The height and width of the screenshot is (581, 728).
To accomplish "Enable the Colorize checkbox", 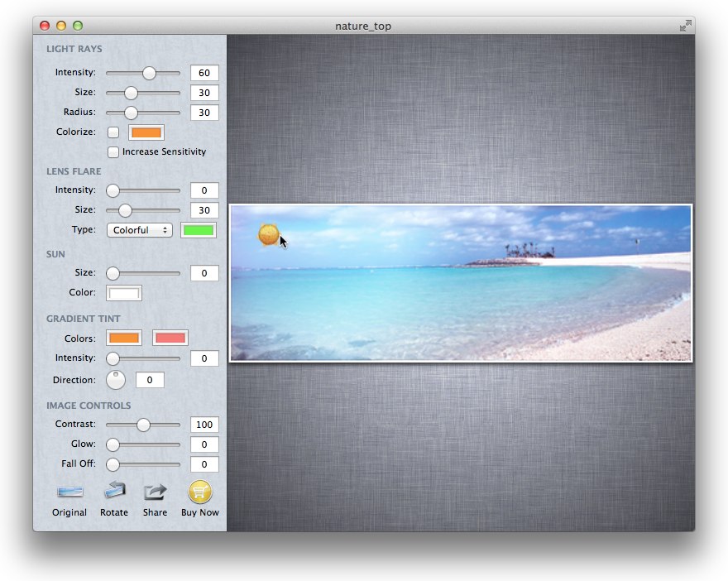I will [x=113, y=132].
